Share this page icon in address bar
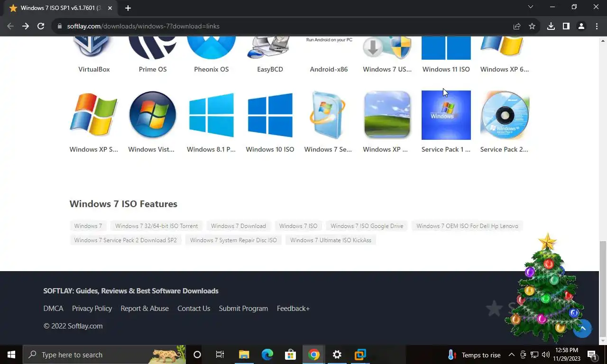This screenshot has height=364, width=607. (517, 26)
